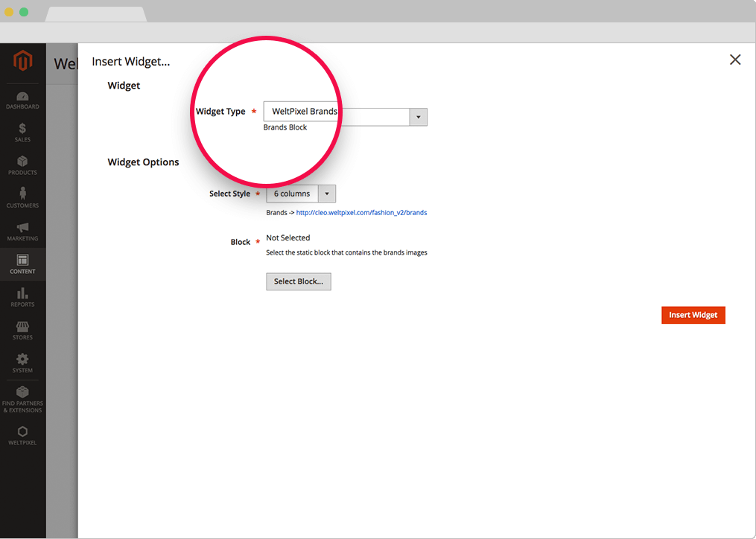
Task: Go to Products in the sidebar
Action: (22, 166)
